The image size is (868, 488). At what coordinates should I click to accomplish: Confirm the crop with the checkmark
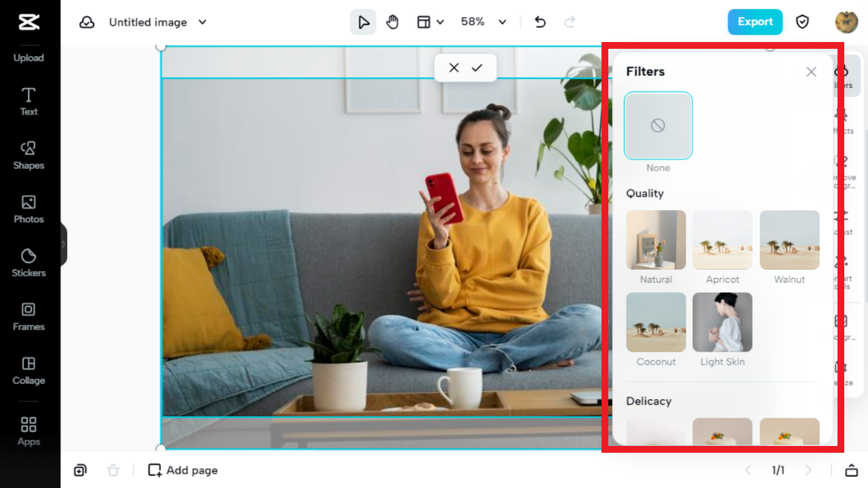point(477,68)
